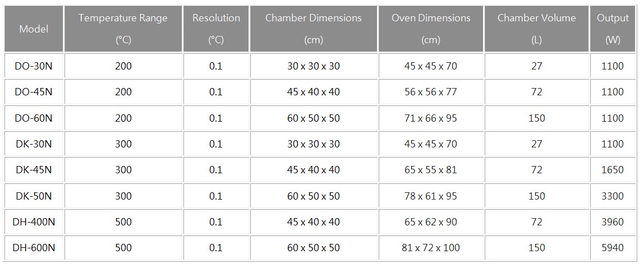Click the Model column header
This screenshot has width=644, height=268.
point(34,29)
